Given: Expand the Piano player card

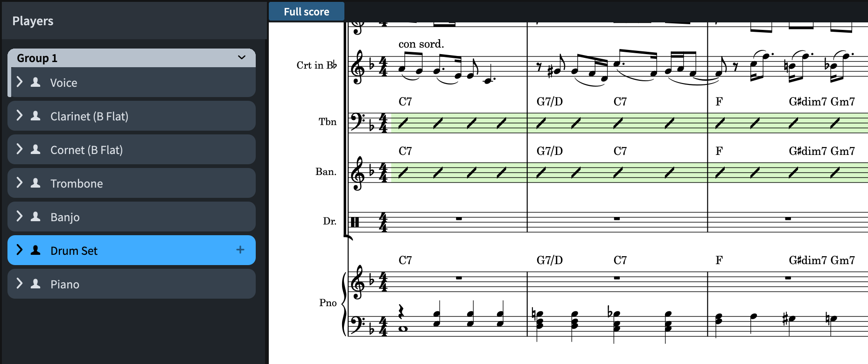Looking at the screenshot, I should coord(20,284).
